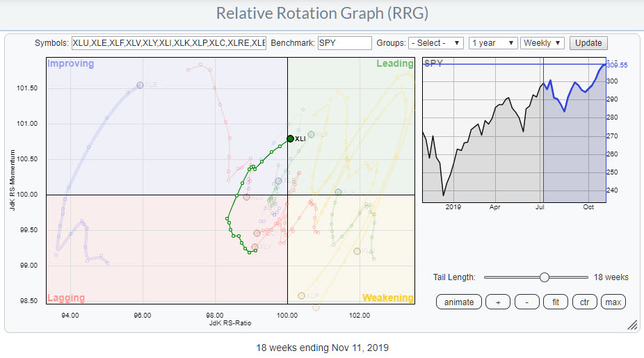Viewport: 644px width, 358px height.
Task: Open the Groups Select dropdown
Action: pos(436,43)
